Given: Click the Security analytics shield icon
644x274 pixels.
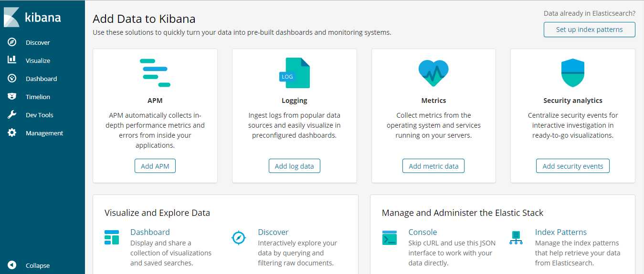Looking at the screenshot, I should point(573,73).
